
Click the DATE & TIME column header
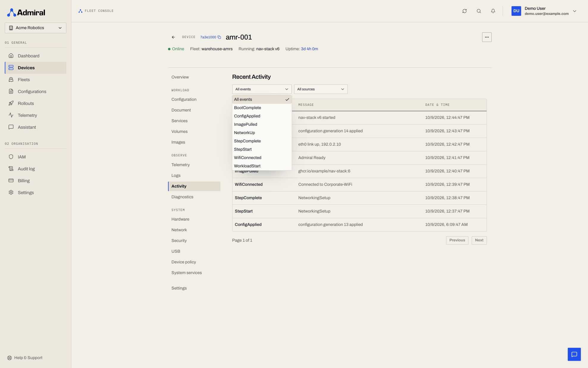pos(437,105)
